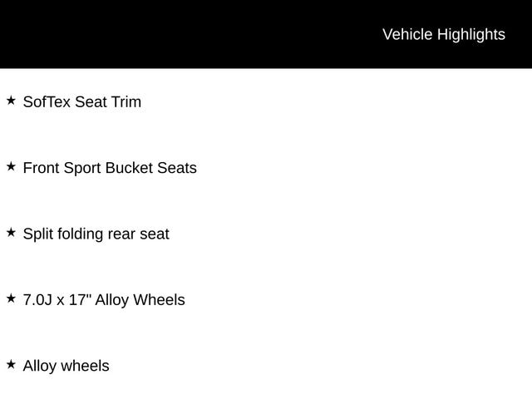
Task: Click the star beside Front Sport Bucket Seats
Action: [x=11, y=166]
